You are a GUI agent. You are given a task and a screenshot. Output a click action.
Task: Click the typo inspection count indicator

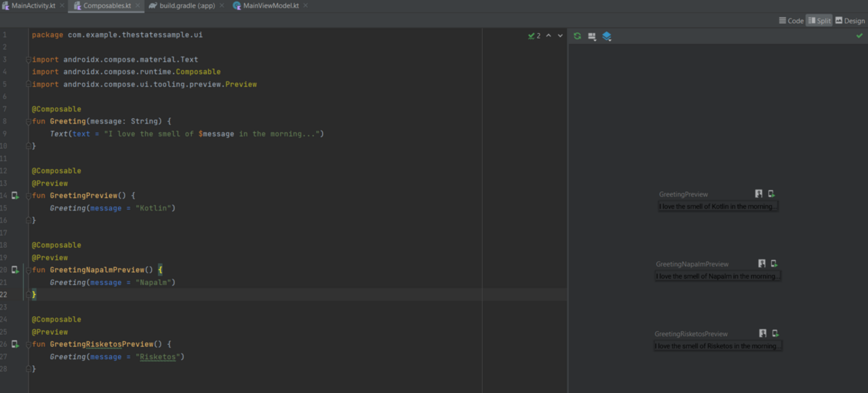pyautogui.click(x=534, y=36)
